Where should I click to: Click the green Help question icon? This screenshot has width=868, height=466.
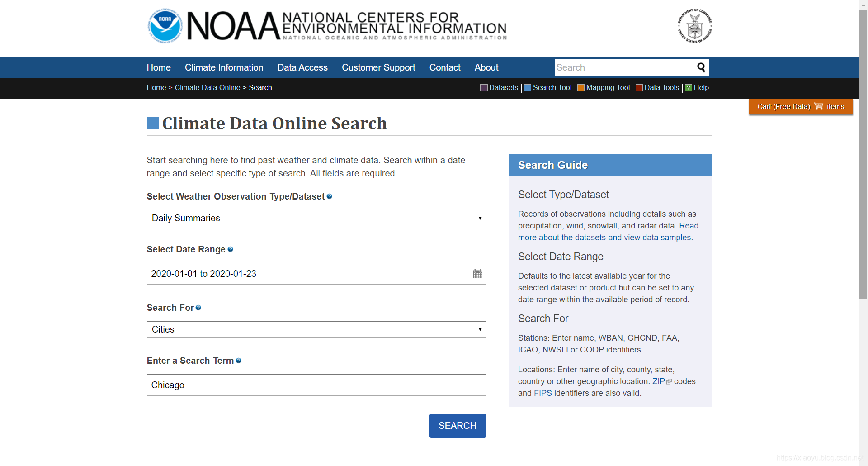(x=689, y=88)
